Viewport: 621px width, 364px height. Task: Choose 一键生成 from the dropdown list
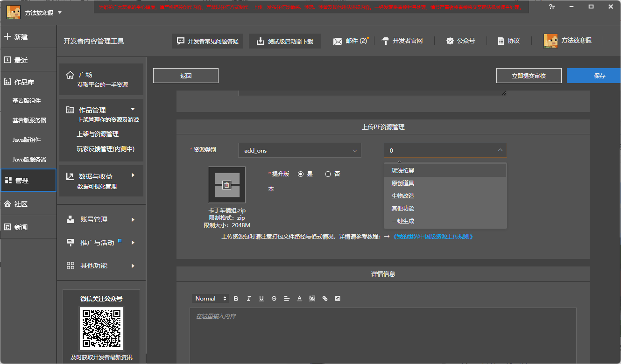(445, 221)
